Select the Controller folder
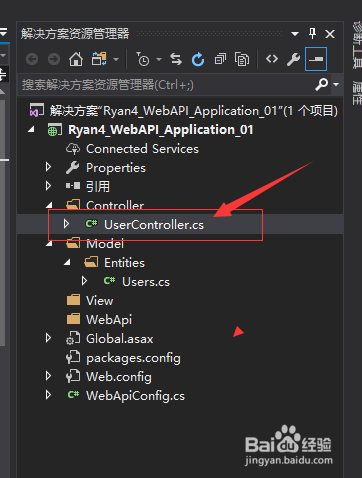Viewport: 362px width, 478px height. click(x=115, y=205)
